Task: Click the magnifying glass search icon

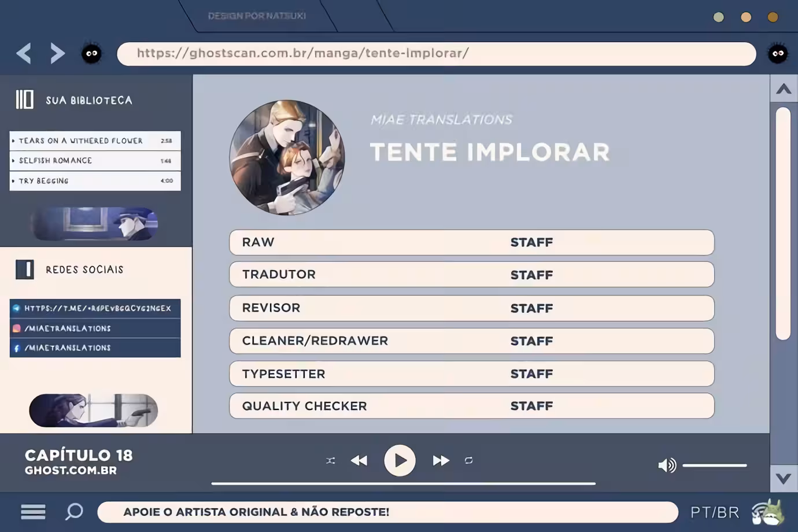Action: [x=74, y=512]
